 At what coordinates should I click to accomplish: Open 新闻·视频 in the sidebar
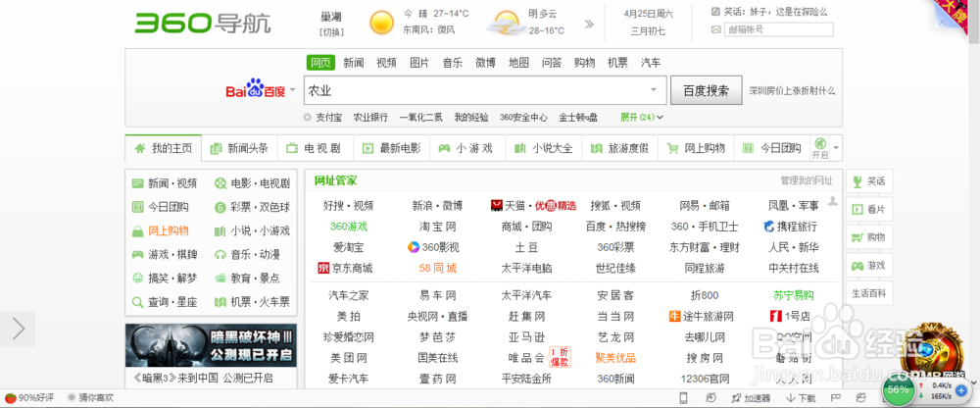coord(165,183)
